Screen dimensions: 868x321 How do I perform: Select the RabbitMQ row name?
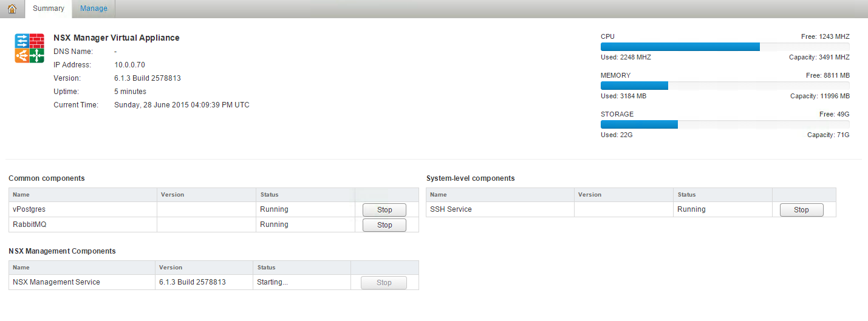tap(29, 225)
